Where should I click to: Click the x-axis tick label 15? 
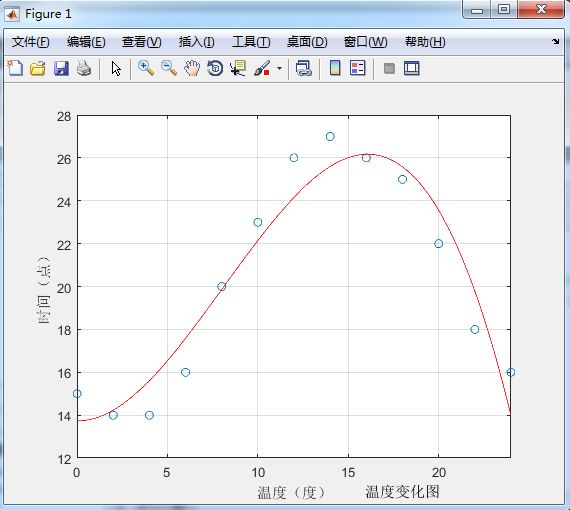(x=348, y=473)
